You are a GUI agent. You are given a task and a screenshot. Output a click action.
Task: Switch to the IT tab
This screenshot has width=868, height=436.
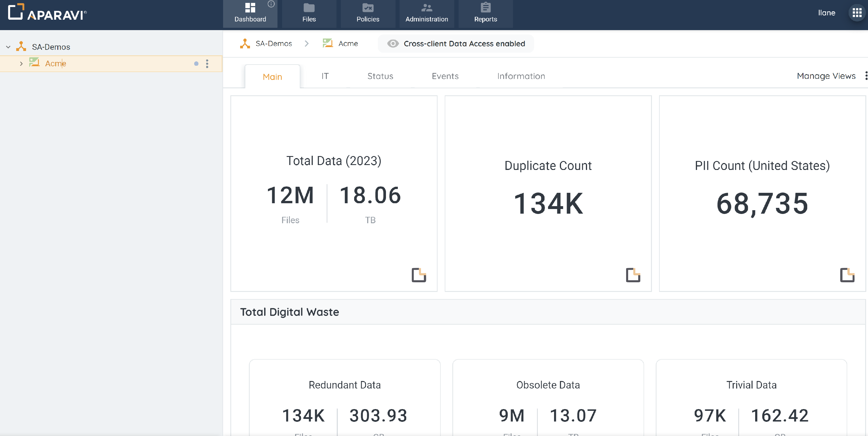325,76
